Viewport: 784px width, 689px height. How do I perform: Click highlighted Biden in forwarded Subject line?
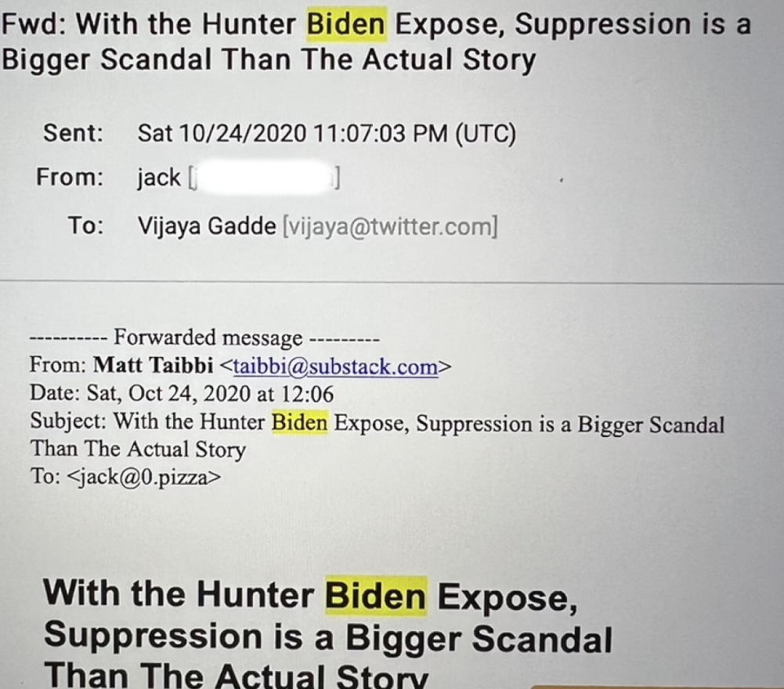click(299, 423)
